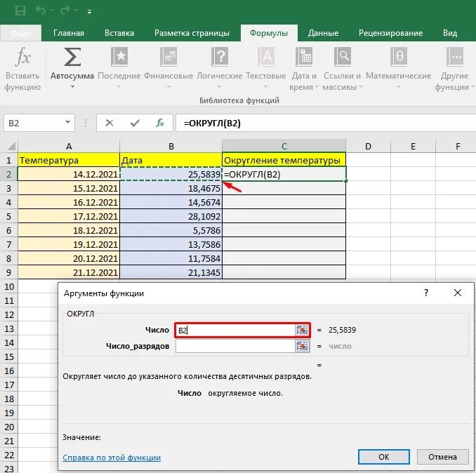Expand the Undo history dropdown arrow
The image size is (476, 473).
tap(52, 11)
